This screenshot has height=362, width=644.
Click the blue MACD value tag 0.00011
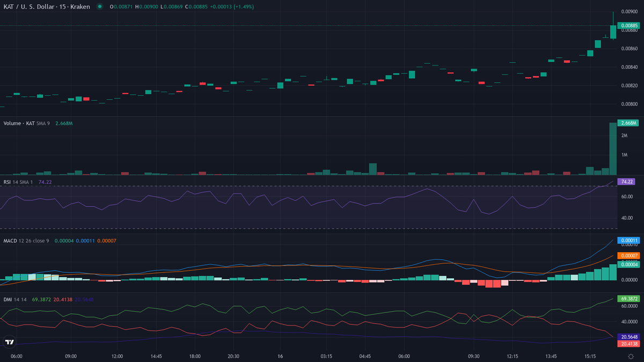[628, 240]
